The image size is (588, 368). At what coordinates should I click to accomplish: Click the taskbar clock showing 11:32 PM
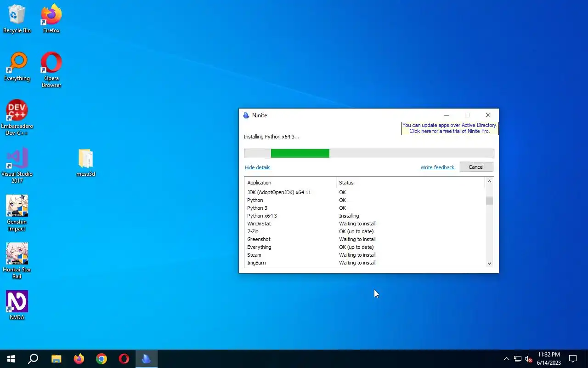(549, 359)
